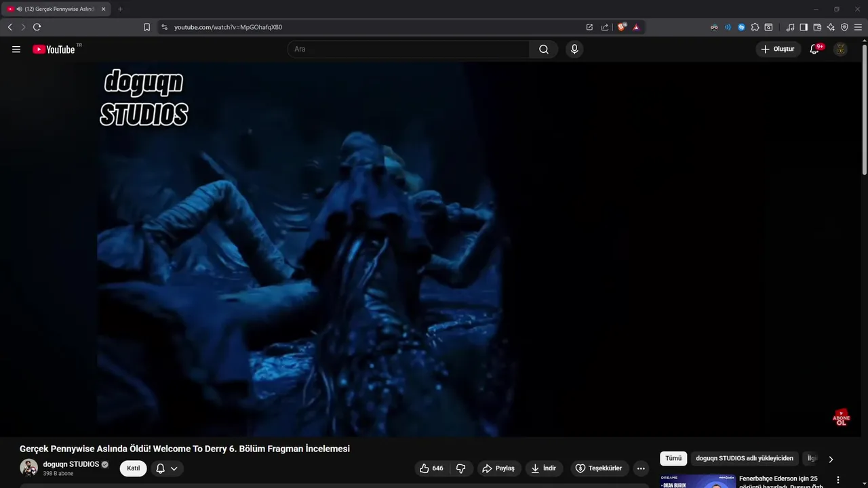Image resolution: width=868 pixels, height=488 pixels.
Task: Dislike the video with thumbs down
Action: [461, 468]
